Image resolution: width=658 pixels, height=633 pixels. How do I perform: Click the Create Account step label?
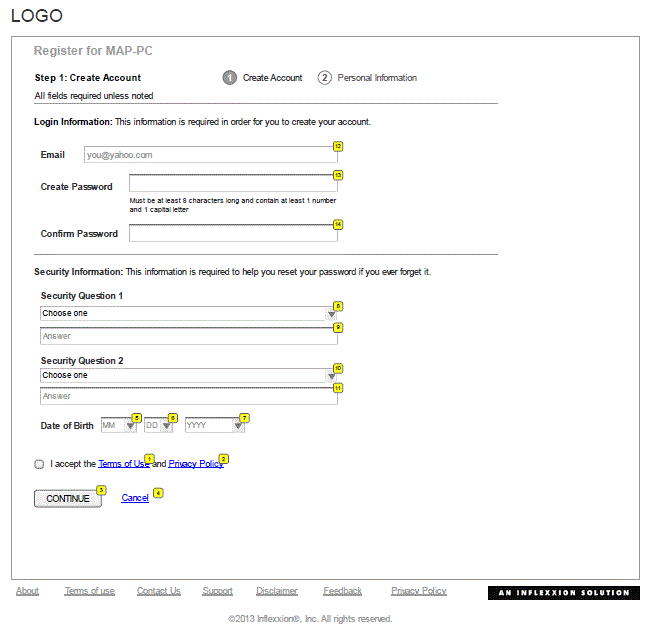(273, 78)
